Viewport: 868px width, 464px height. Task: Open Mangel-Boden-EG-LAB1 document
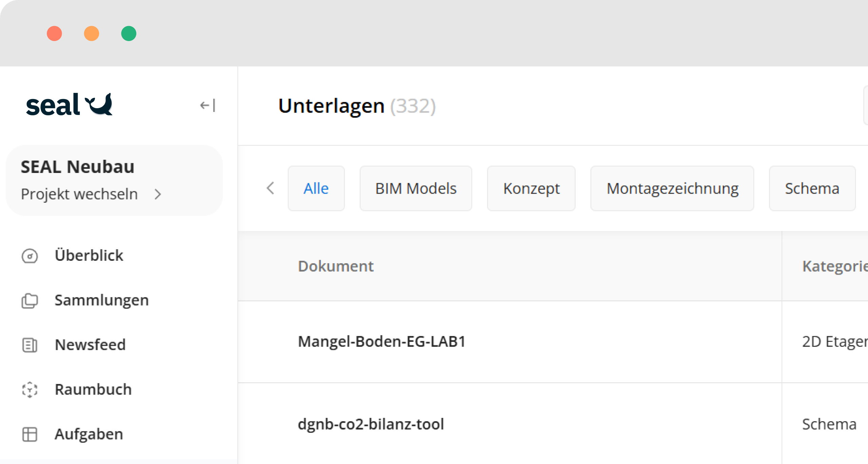pos(382,342)
